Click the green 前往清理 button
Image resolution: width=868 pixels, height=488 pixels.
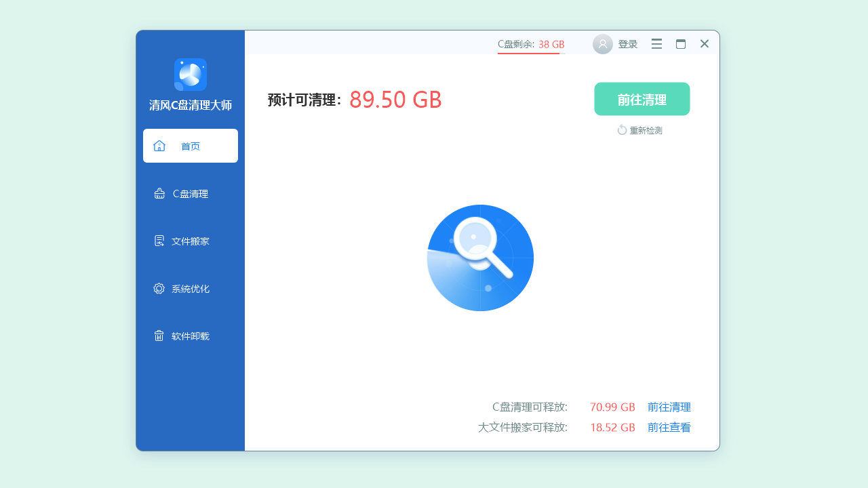(x=642, y=98)
